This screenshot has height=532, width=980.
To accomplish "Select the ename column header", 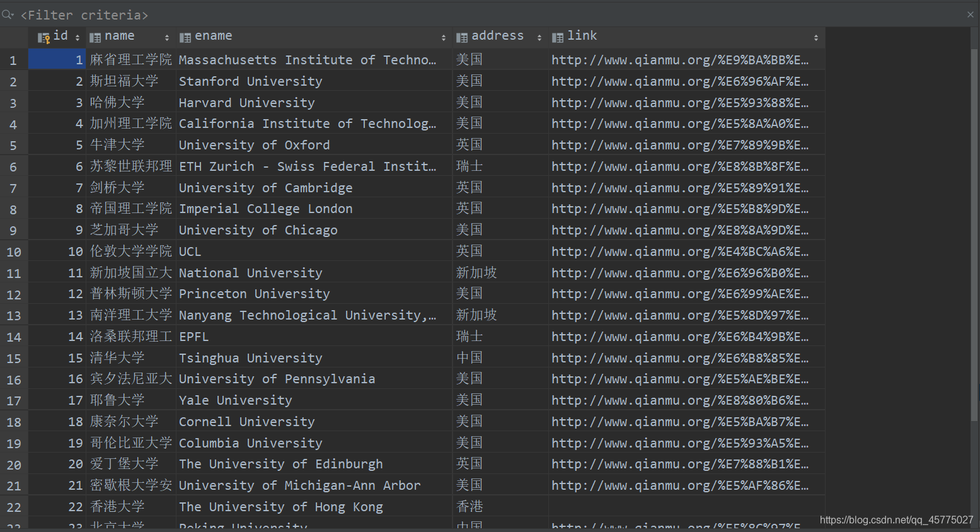I will click(x=314, y=37).
